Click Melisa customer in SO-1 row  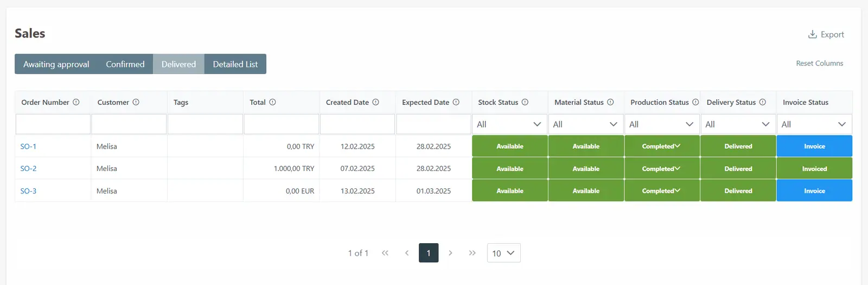(x=107, y=147)
